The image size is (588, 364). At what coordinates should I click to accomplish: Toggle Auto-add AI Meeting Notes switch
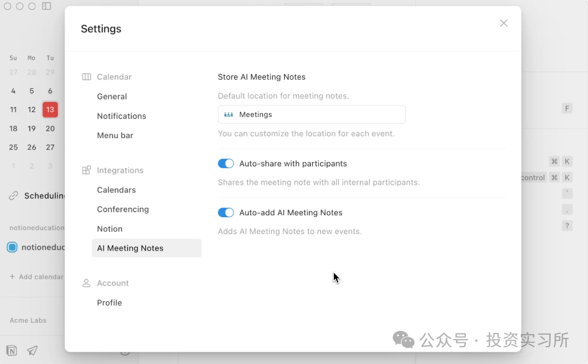click(x=225, y=213)
